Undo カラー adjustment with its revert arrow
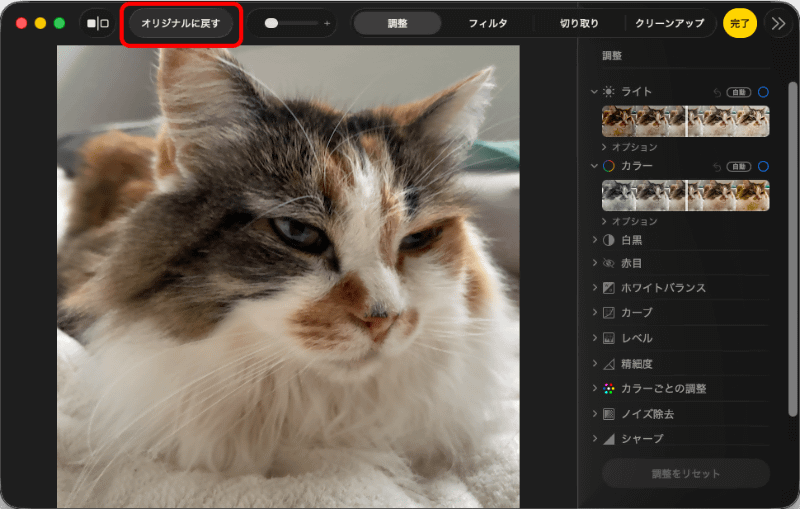Viewport: 800px width, 509px height. coord(717,167)
